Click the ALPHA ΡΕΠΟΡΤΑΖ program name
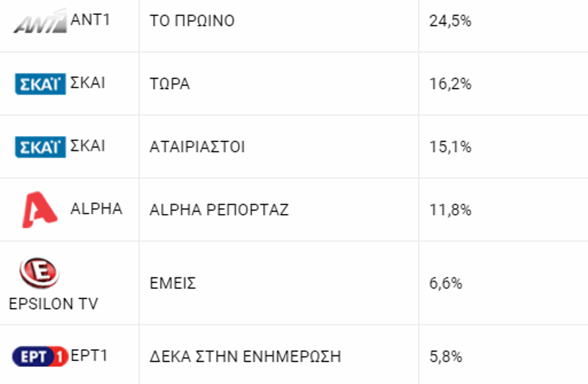588x384 pixels. point(219,210)
